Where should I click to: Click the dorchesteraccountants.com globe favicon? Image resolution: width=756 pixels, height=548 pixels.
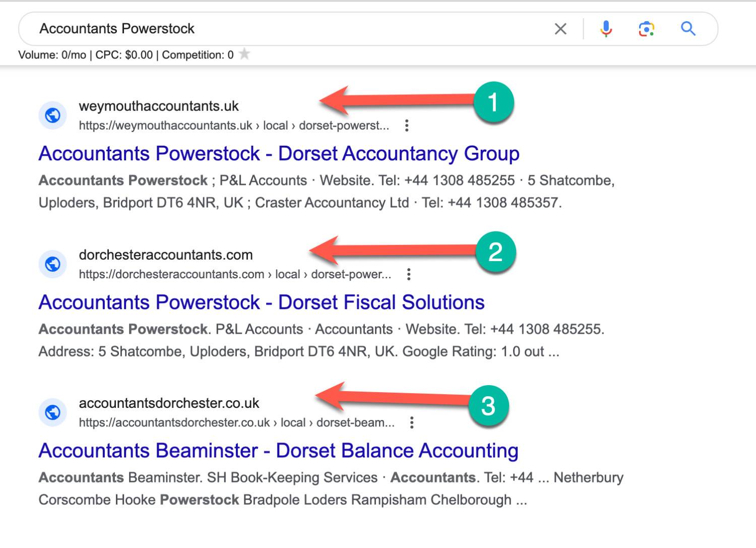pyautogui.click(x=53, y=264)
